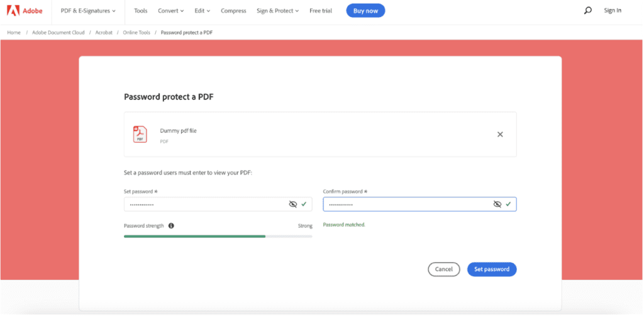Viewport: 644px width, 317px height.
Task: Open the Tools menu item
Action: tap(141, 11)
